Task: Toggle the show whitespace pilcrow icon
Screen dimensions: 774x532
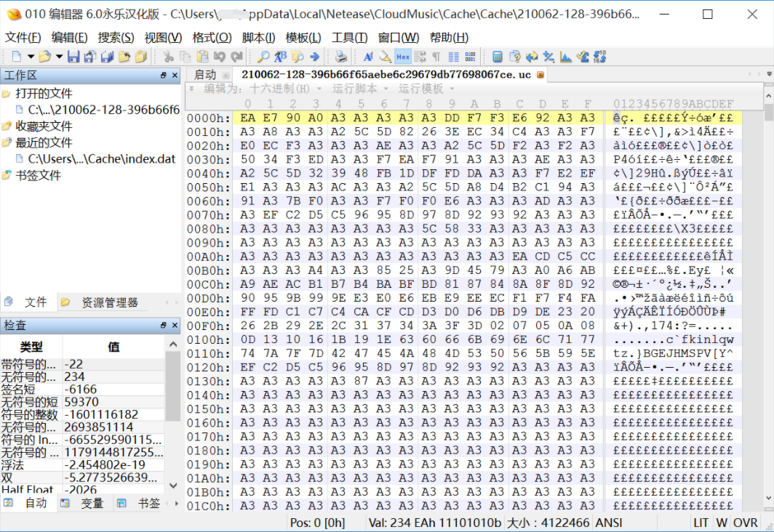Action: point(436,57)
